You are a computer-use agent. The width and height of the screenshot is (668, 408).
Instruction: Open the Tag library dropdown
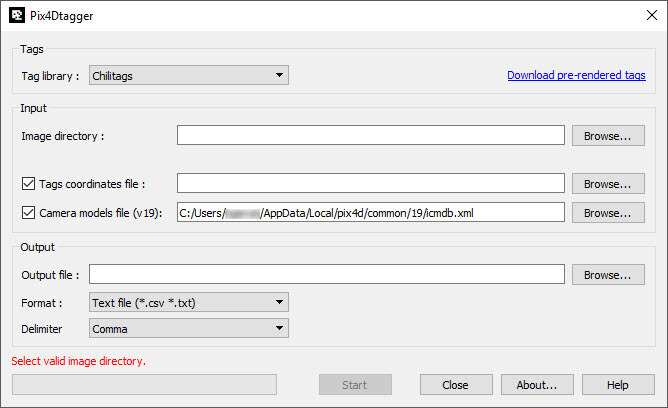[x=188, y=75]
